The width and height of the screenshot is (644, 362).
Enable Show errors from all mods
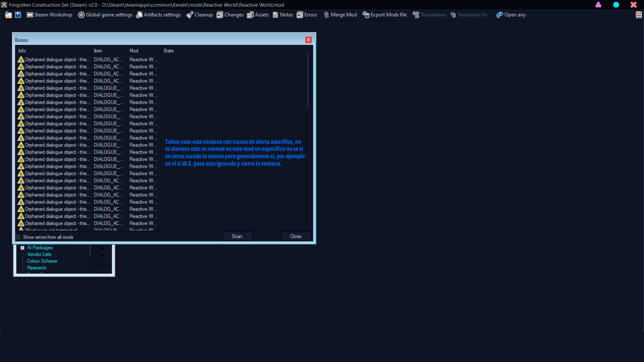18,237
